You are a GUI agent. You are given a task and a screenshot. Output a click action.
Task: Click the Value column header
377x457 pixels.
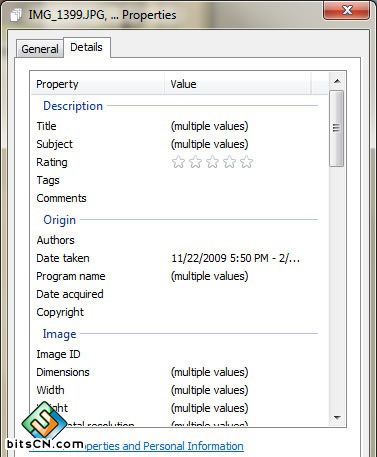point(237,84)
